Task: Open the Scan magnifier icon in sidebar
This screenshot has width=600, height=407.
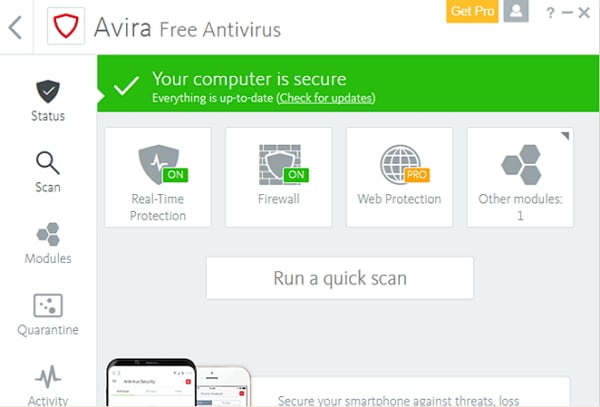Action: (48, 163)
